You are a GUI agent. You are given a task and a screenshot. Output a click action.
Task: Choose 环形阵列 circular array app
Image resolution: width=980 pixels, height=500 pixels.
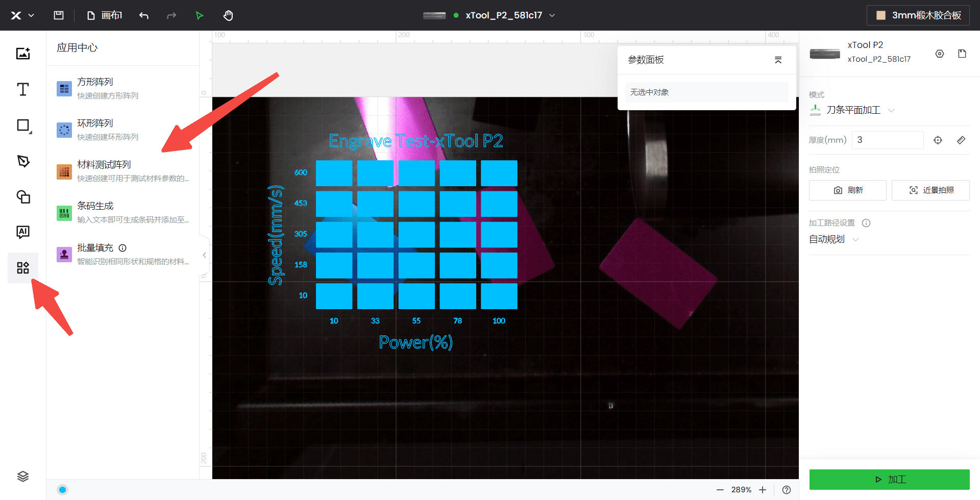[122, 130]
